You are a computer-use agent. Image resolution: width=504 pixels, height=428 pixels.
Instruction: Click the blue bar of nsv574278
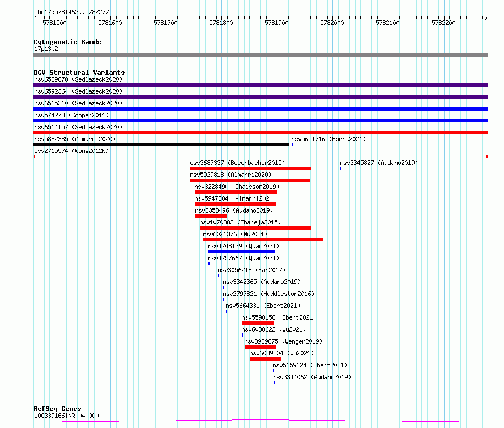(260, 121)
